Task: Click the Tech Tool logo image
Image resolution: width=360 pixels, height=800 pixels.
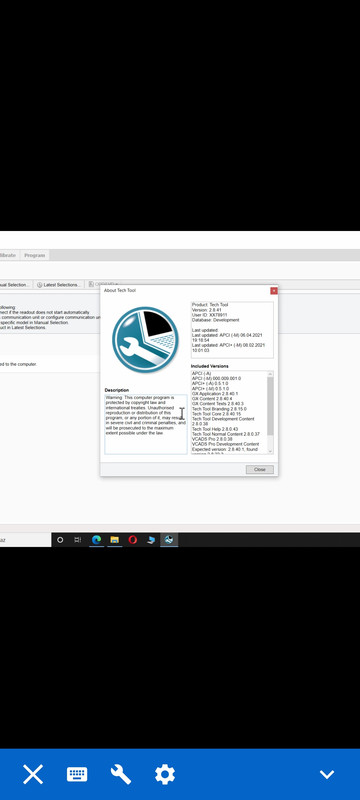Action: (145, 339)
